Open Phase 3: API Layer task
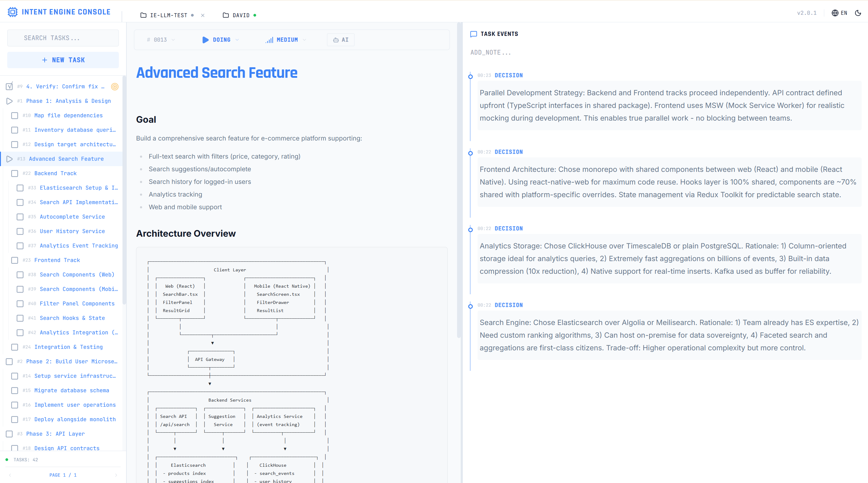Viewport: 868px width, 483px height. (x=55, y=434)
